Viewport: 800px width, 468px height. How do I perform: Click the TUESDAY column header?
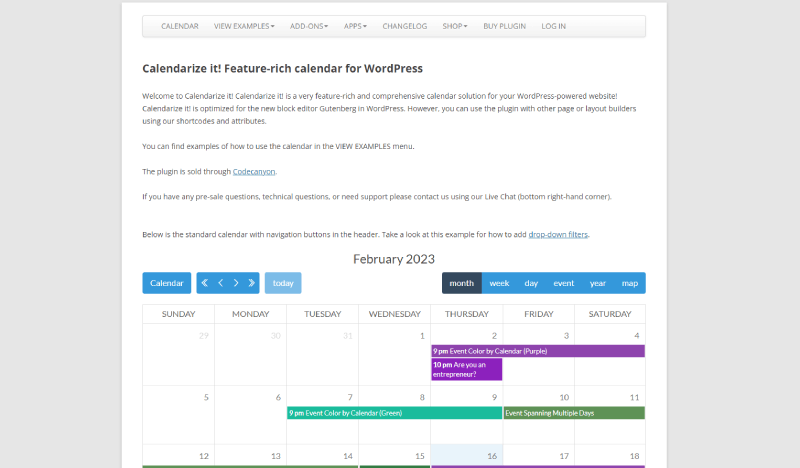[x=322, y=314]
